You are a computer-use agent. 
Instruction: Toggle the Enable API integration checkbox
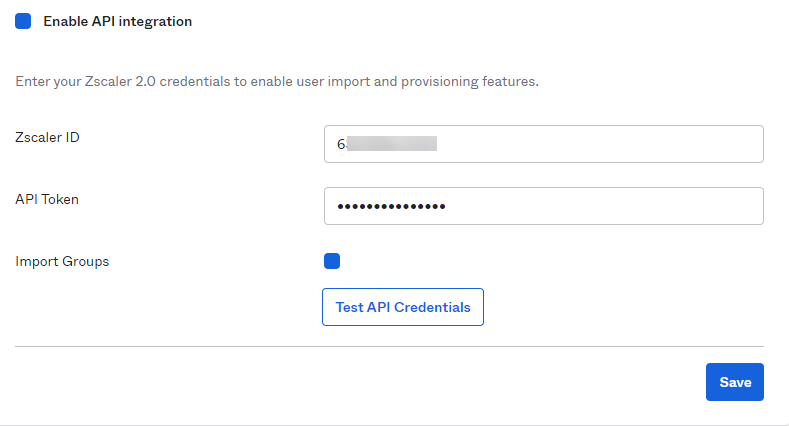point(23,21)
